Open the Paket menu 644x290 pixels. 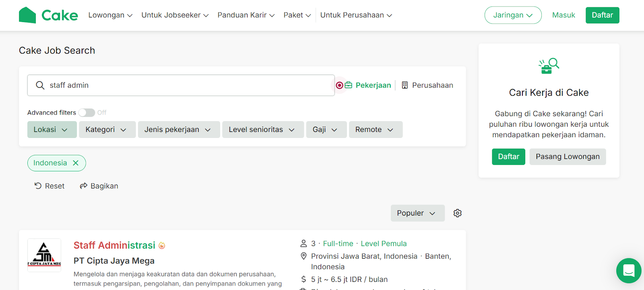point(297,15)
